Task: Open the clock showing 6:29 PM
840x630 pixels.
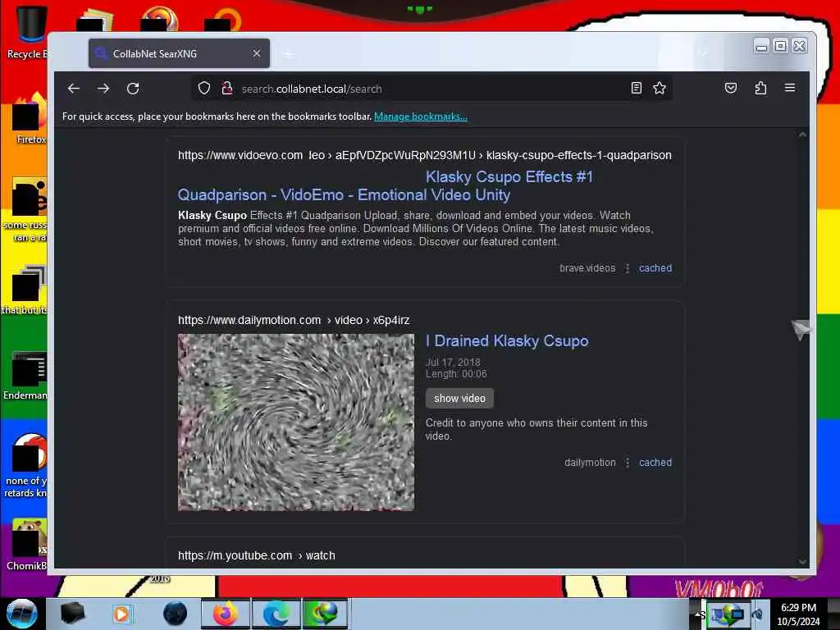Action: (x=798, y=614)
